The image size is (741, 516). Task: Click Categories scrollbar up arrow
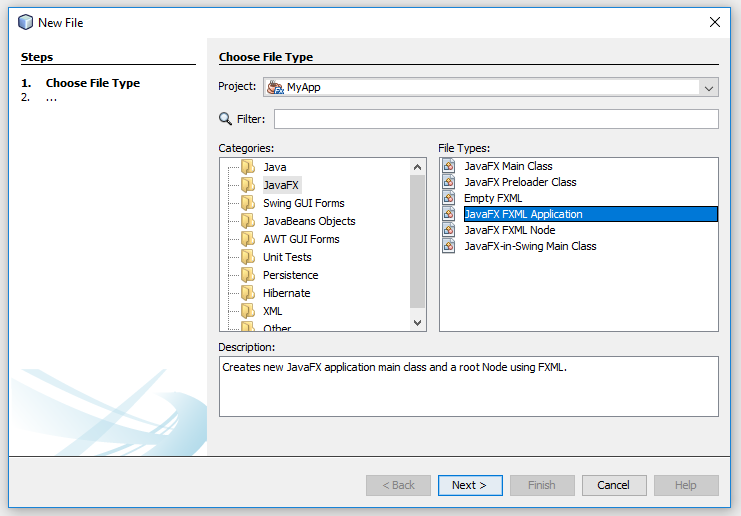pos(417,167)
